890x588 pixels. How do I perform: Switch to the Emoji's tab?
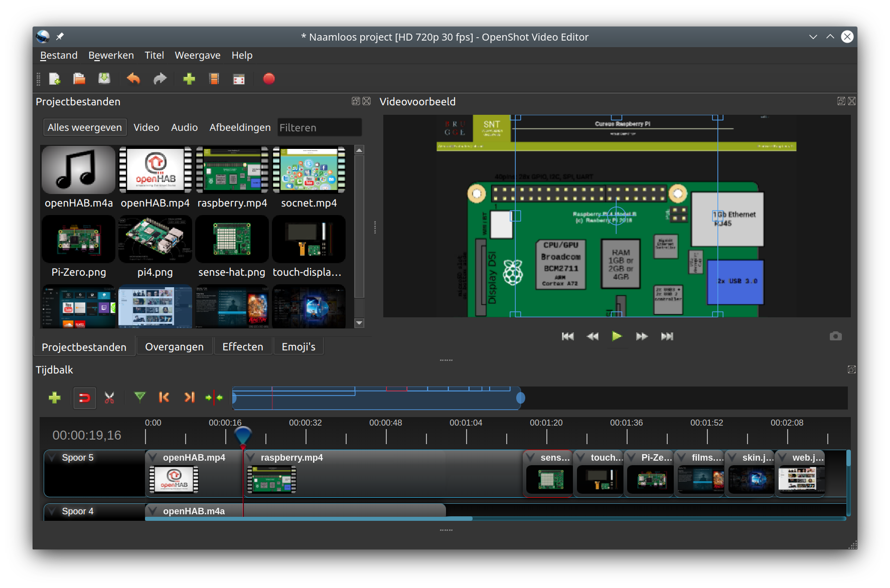coord(299,347)
